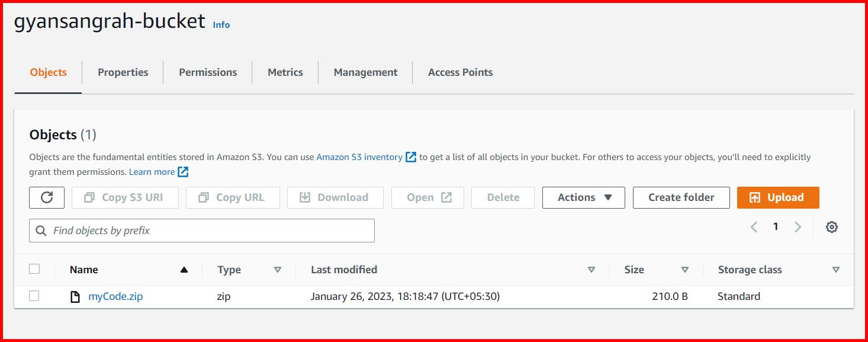Screen dimensions: 868x342
Task: Open the Storage class filter dropdown
Action: click(835, 270)
